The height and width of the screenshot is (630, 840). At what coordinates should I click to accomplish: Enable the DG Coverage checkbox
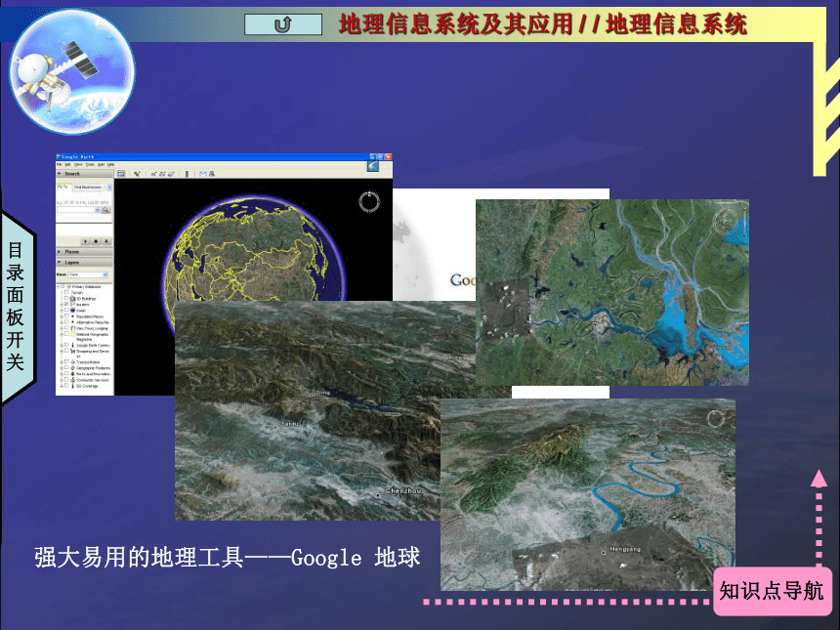(x=66, y=386)
